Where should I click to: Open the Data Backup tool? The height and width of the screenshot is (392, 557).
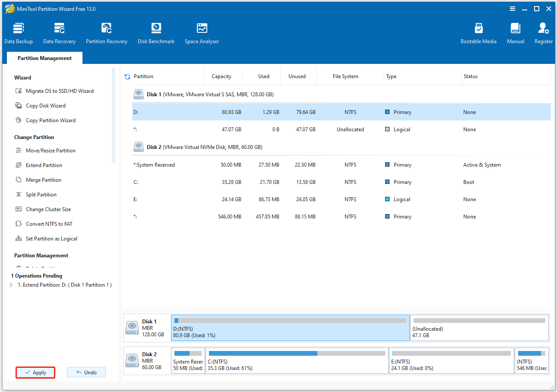tap(18, 33)
